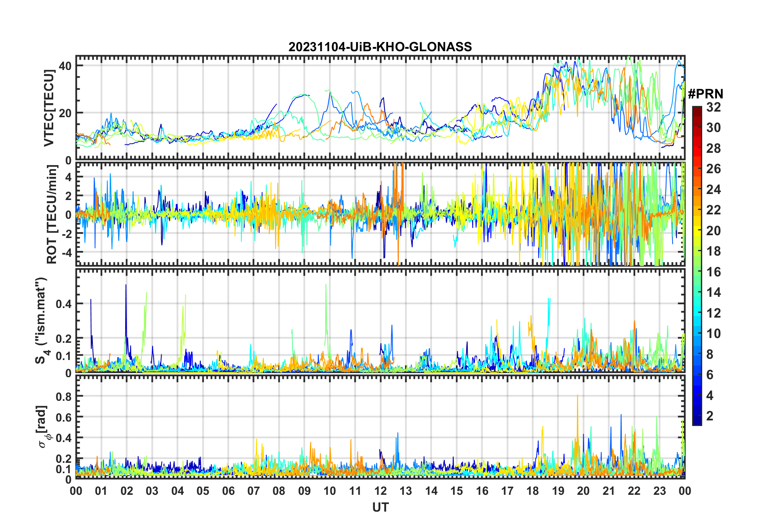Click the 0.4 tick on the S4 axis

coord(64,304)
